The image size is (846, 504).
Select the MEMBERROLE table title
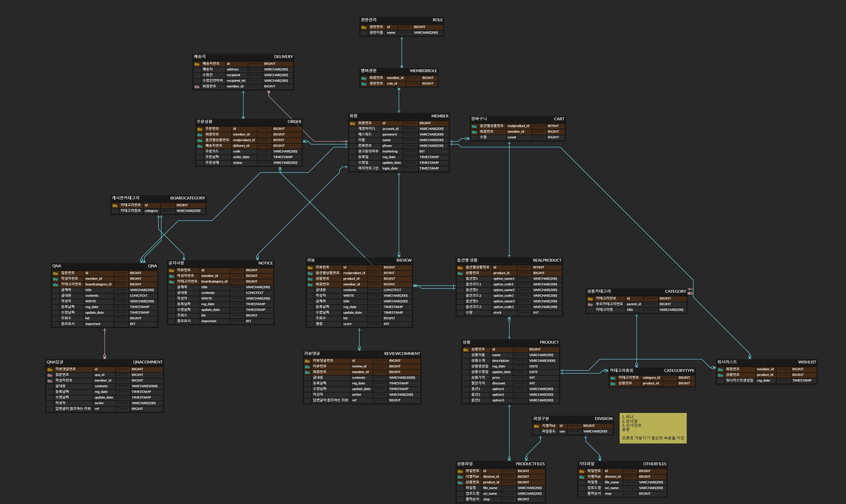(423, 71)
